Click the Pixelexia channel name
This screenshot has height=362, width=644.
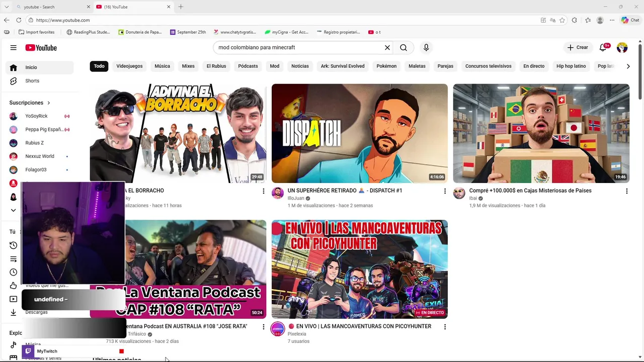pyautogui.click(x=297, y=334)
